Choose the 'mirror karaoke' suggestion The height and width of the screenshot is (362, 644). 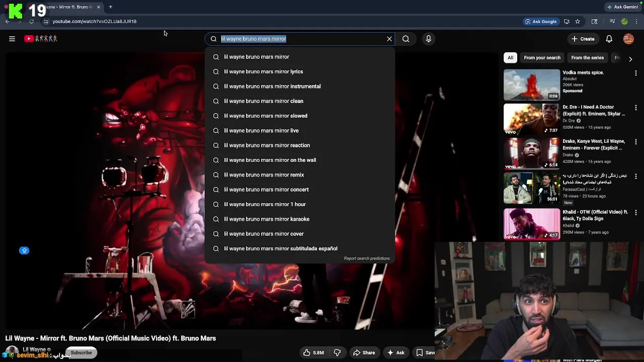[x=300, y=219]
